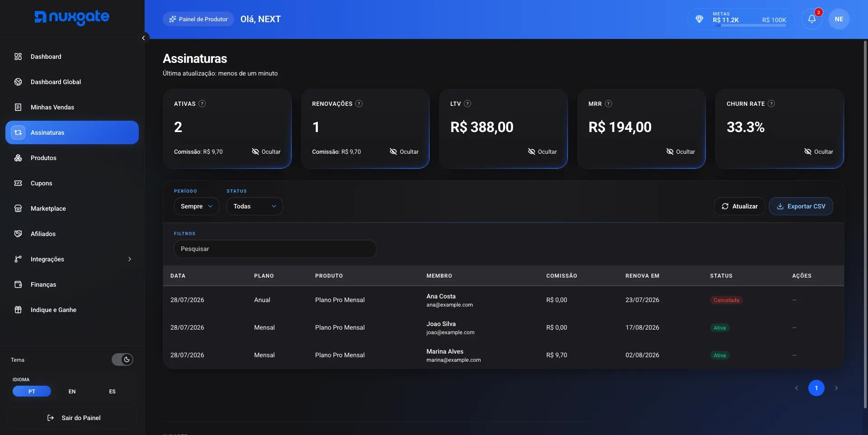The height and width of the screenshot is (435, 868).
Task: Open the NE user avatar menu
Action: tap(839, 19)
